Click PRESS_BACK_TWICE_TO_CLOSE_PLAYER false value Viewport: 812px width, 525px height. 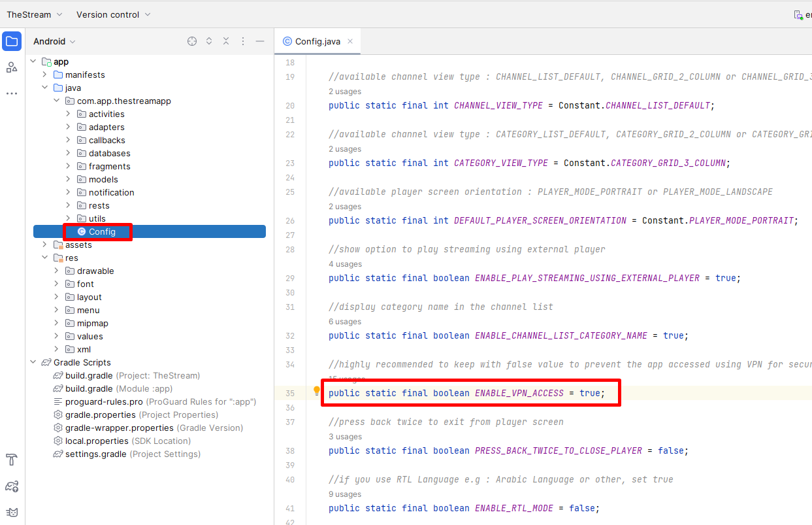click(x=671, y=450)
